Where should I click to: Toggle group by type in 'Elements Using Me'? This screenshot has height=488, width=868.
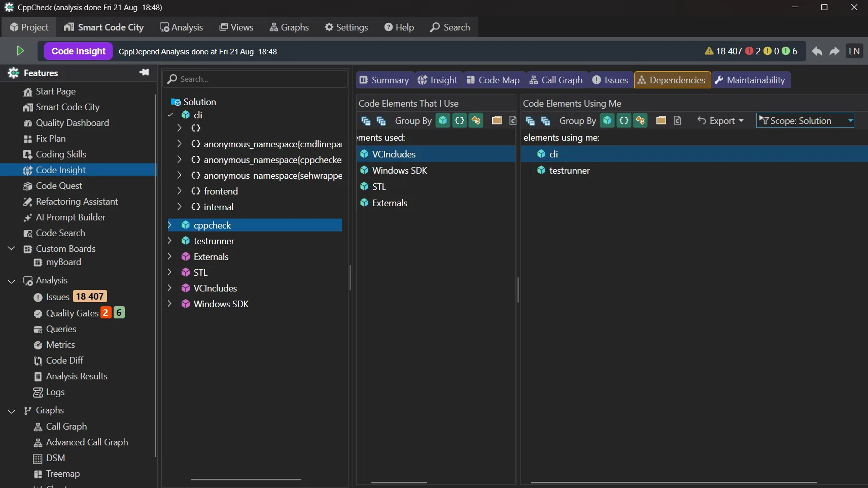click(640, 120)
